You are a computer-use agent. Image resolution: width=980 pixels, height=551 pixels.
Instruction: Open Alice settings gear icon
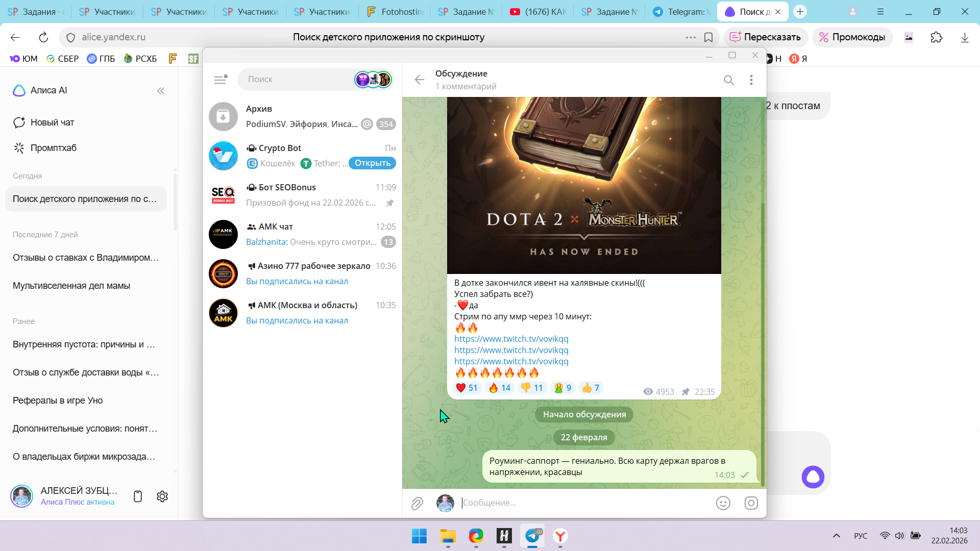(x=162, y=496)
